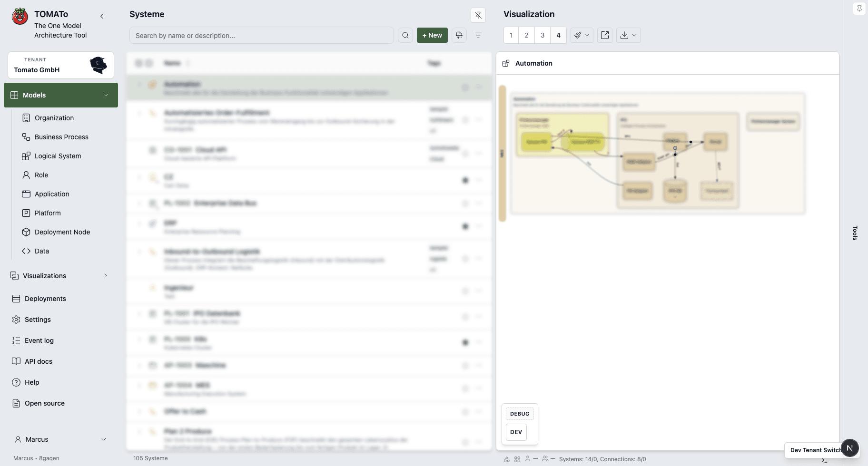
Task: Open the filter lines icon in Systeme
Action: [x=478, y=35]
